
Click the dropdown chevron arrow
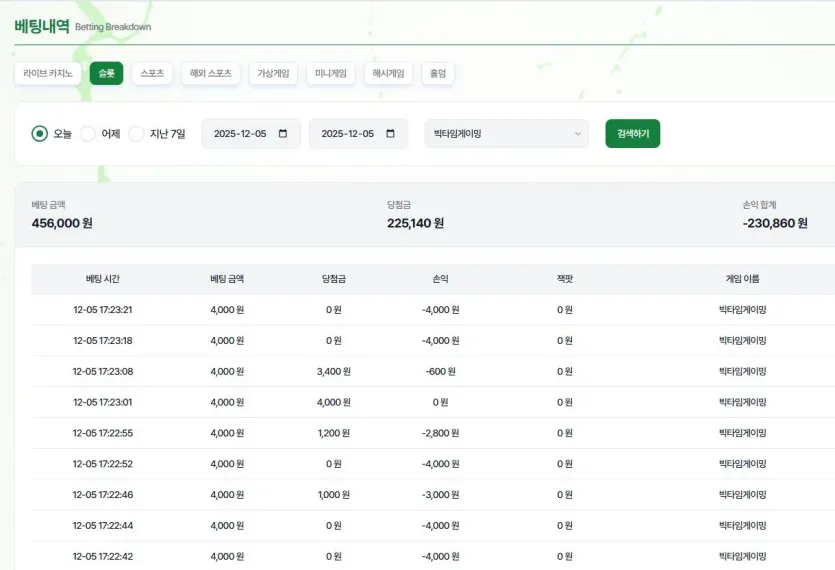pos(578,134)
